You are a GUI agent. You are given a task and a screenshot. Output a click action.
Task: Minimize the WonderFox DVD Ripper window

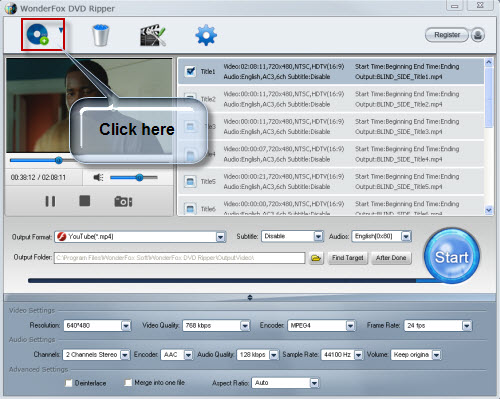click(x=454, y=6)
